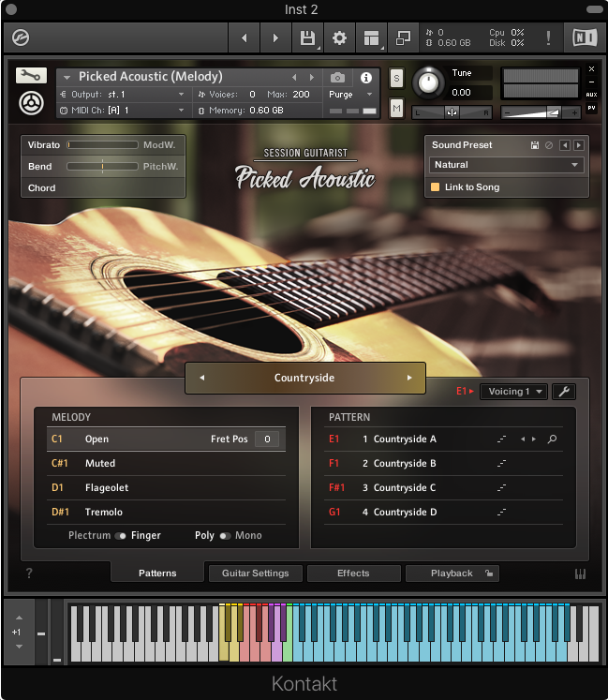
Task: Click the NI logo in toolbar
Action: point(585,37)
